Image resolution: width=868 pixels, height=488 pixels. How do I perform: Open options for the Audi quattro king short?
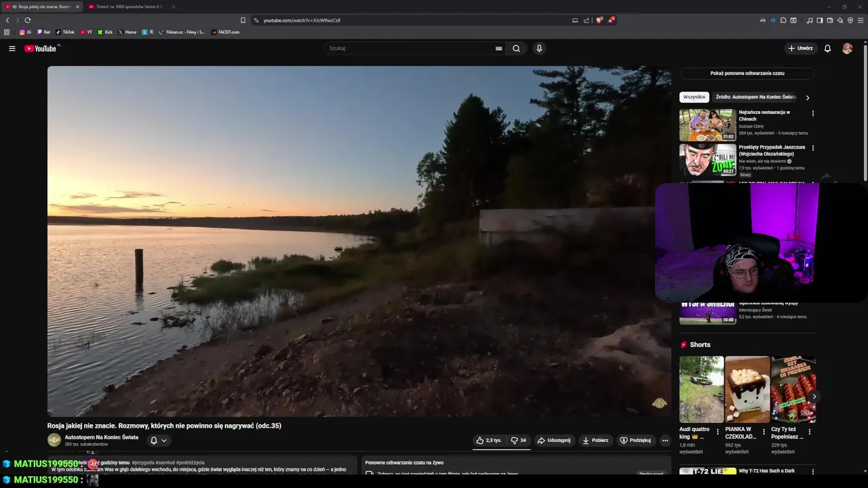click(717, 432)
